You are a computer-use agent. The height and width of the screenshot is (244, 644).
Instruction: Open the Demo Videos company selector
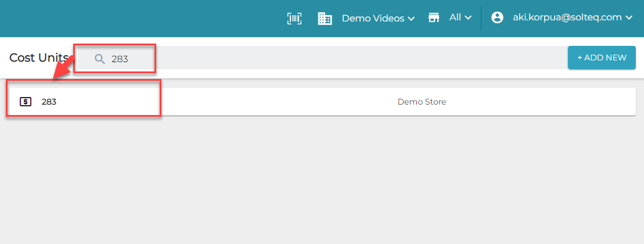tap(372, 18)
